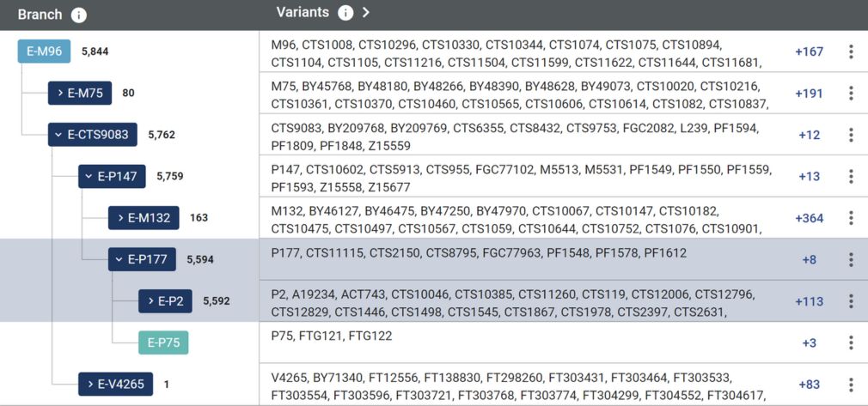Select the E-P75 branch node
The image size is (868, 406).
[163, 343]
